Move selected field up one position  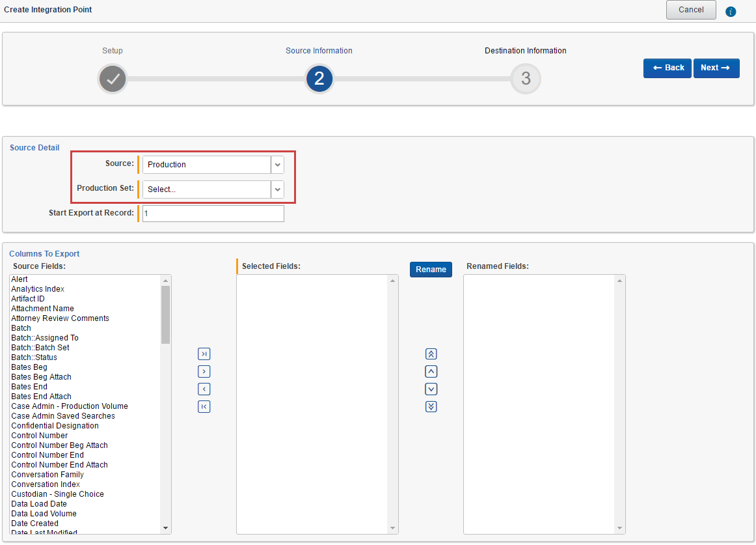coord(431,371)
